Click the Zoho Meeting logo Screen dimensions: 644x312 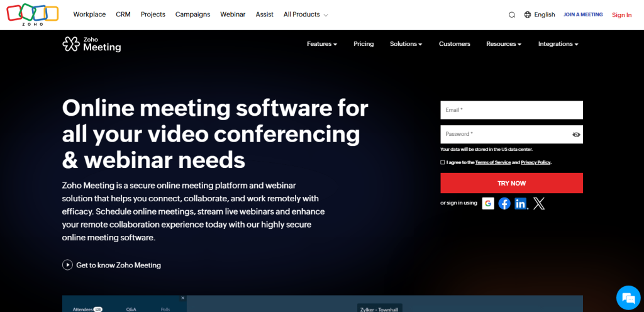point(92,44)
